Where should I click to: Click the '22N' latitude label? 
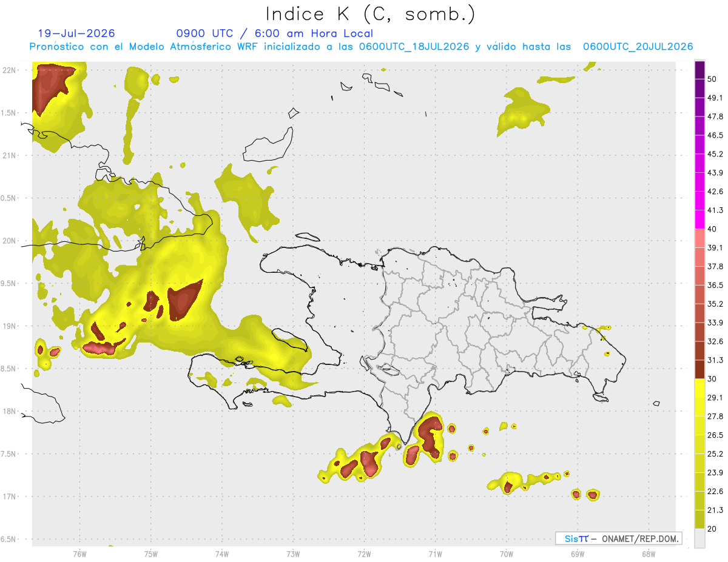pos(9,70)
